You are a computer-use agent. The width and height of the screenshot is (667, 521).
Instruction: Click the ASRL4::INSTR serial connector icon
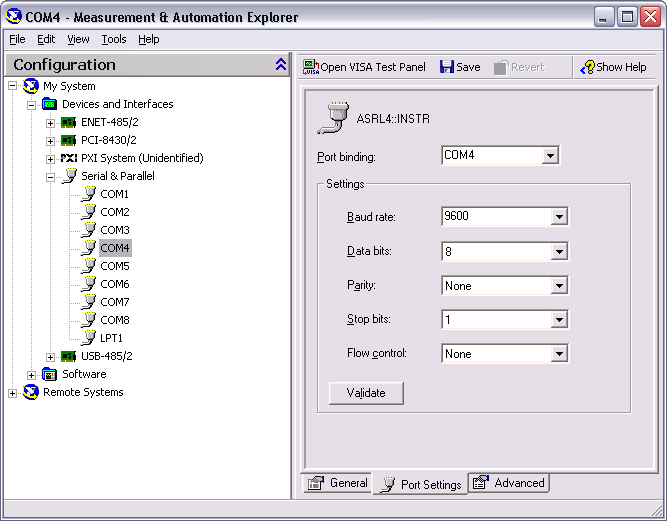coord(334,118)
